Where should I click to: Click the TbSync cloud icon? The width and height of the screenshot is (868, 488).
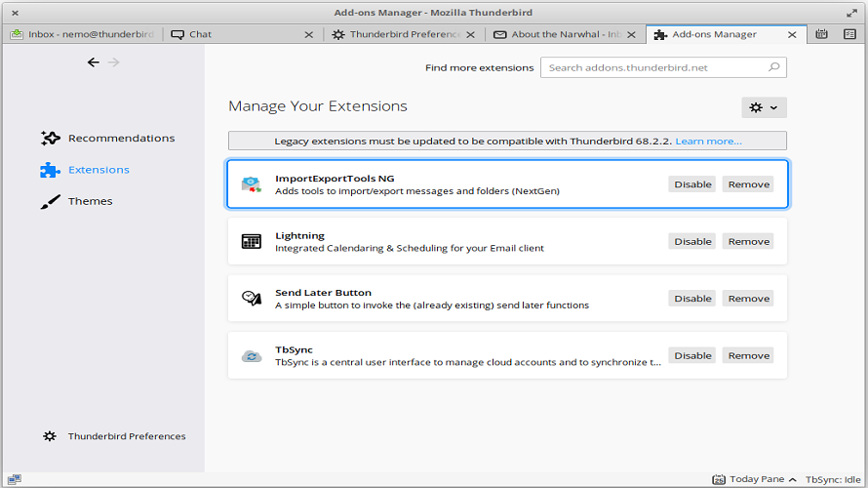coord(252,356)
